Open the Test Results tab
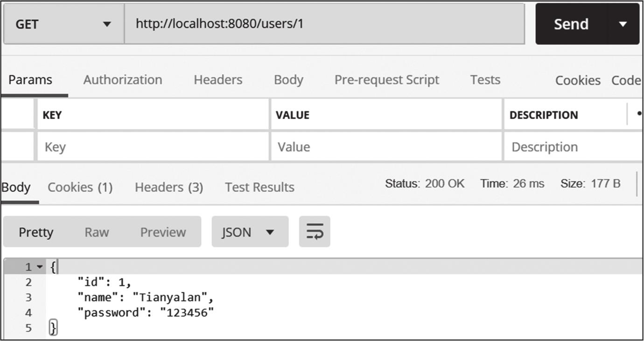Screen dimensions: 644x341 (x=259, y=187)
